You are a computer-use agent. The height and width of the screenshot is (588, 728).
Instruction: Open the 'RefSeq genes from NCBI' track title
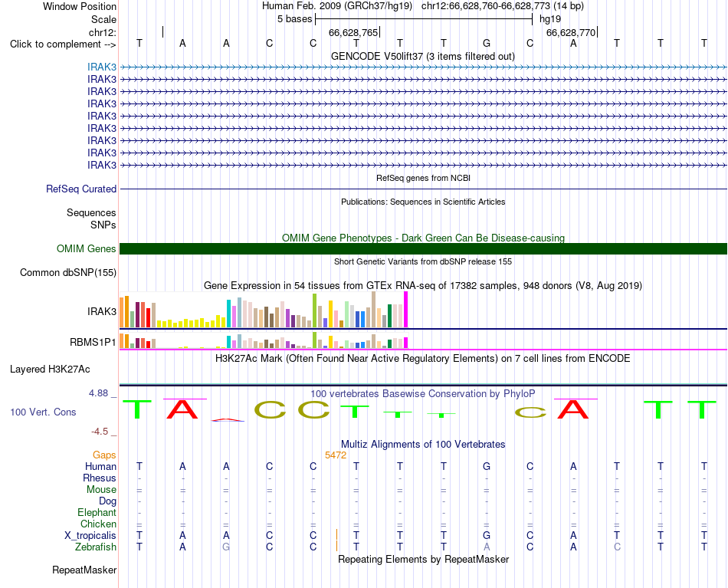tap(423, 178)
